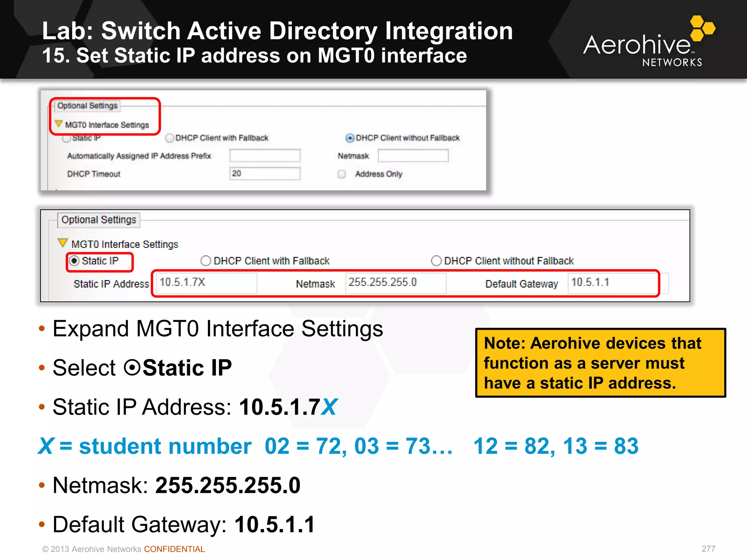Click the 'Default Gateway: 10.5.1.1' bullet text

[184, 525]
